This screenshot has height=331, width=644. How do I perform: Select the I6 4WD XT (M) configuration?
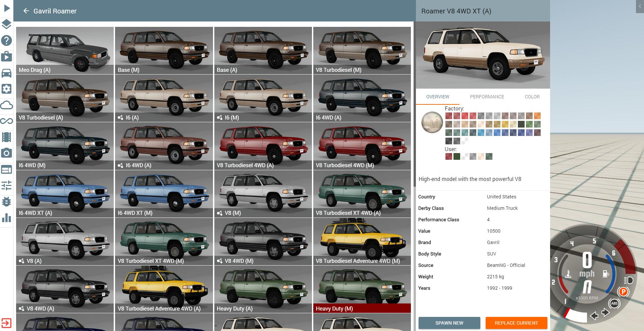click(164, 193)
